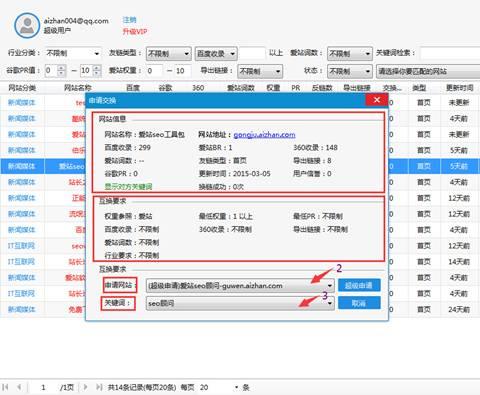Image resolution: width=480 pixels, height=395 pixels.
Task: Open the per-page count dropdown showing 20
Action: pyautogui.click(x=219, y=387)
